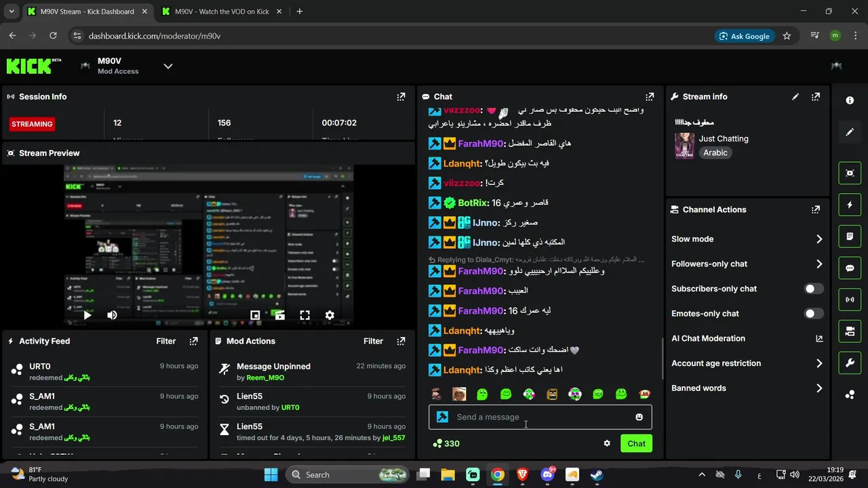Click the pencil edit icon in the right sidebar
Viewport: 868px width, 488px height.
click(x=850, y=132)
